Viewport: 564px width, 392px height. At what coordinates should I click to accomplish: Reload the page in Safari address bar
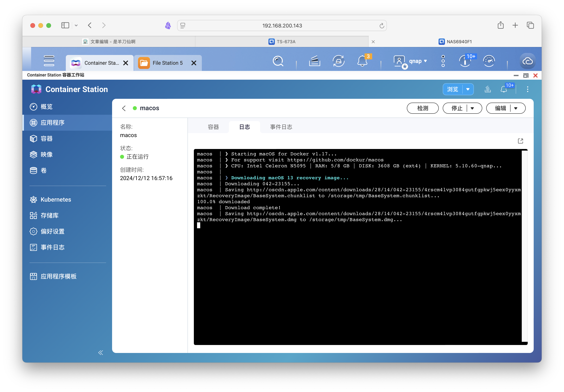[x=382, y=25]
